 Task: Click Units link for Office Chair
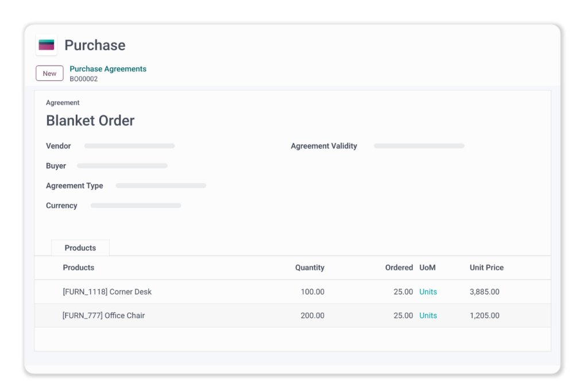tap(428, 316)
